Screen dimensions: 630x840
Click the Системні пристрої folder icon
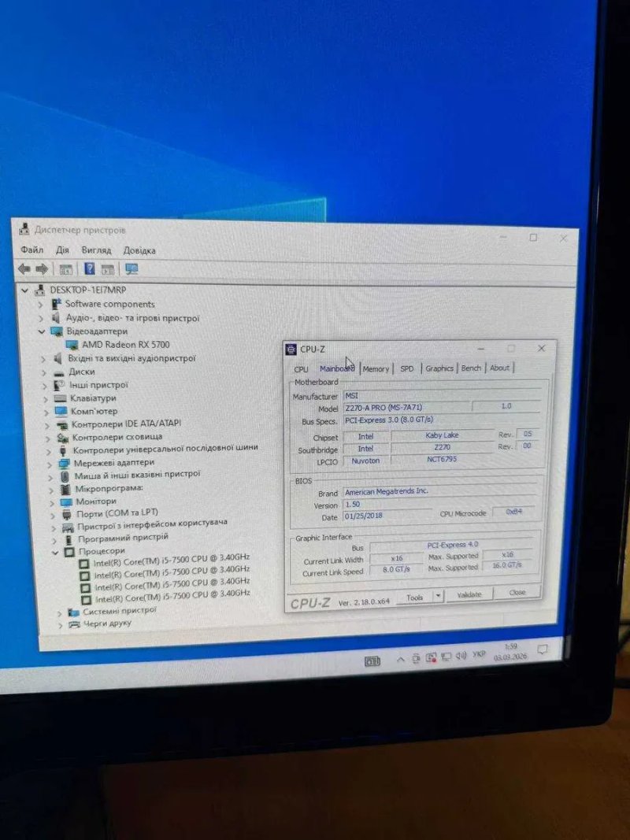(74, 612)
